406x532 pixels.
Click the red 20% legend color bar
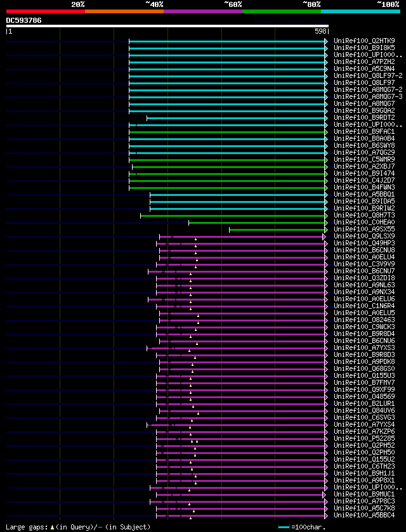(46, 11)
